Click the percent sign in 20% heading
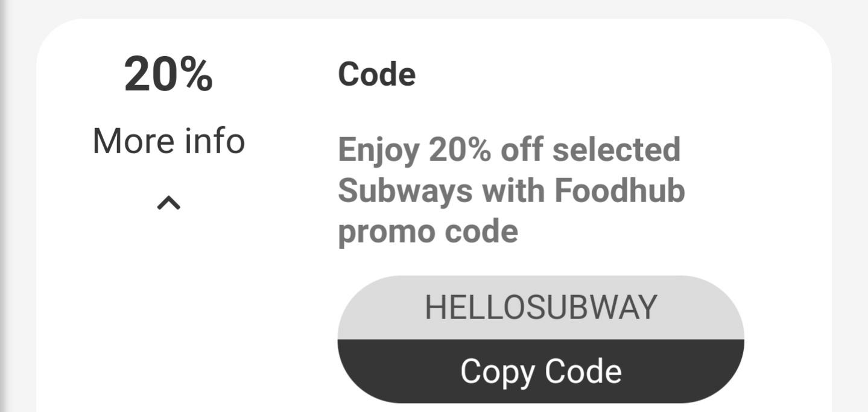 pyautogui.click(x=194, y=75)
